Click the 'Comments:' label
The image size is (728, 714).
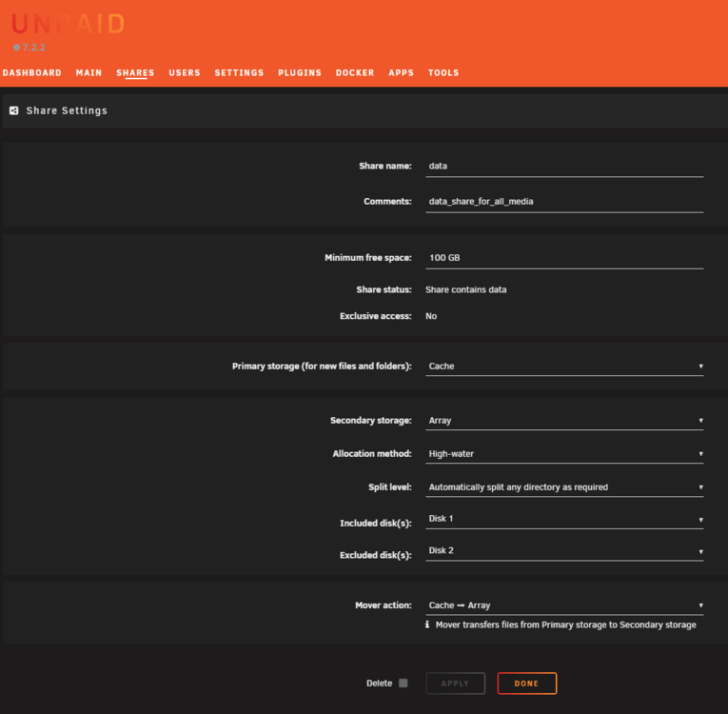tap(387, 202)
